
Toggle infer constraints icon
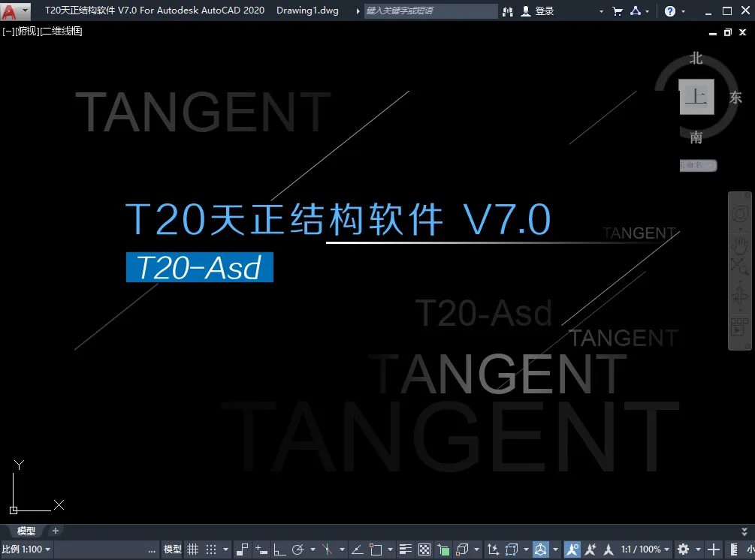243,549
